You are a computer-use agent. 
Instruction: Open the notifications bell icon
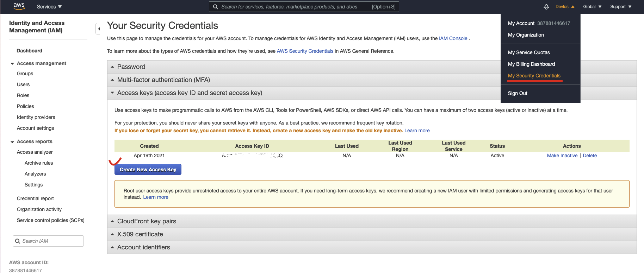546,7
